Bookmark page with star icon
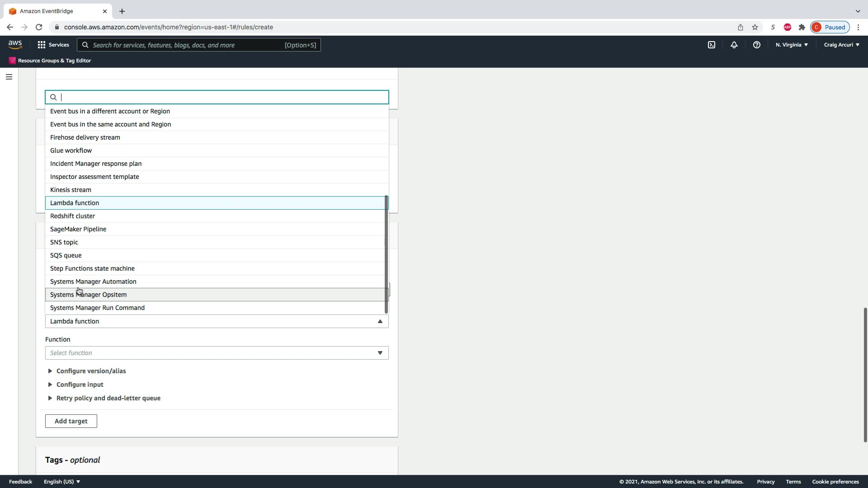 [755, 27]
